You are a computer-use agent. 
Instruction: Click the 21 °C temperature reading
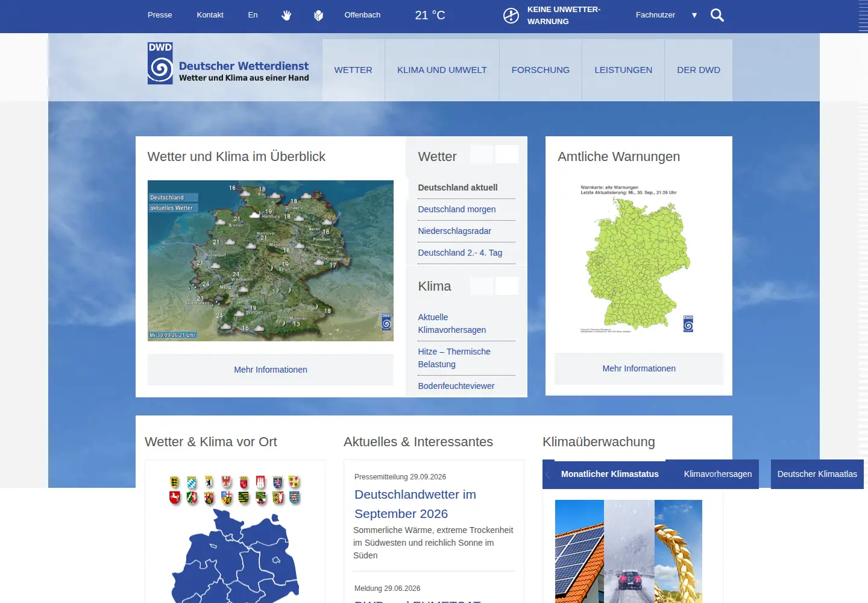(x=430, y=15)
